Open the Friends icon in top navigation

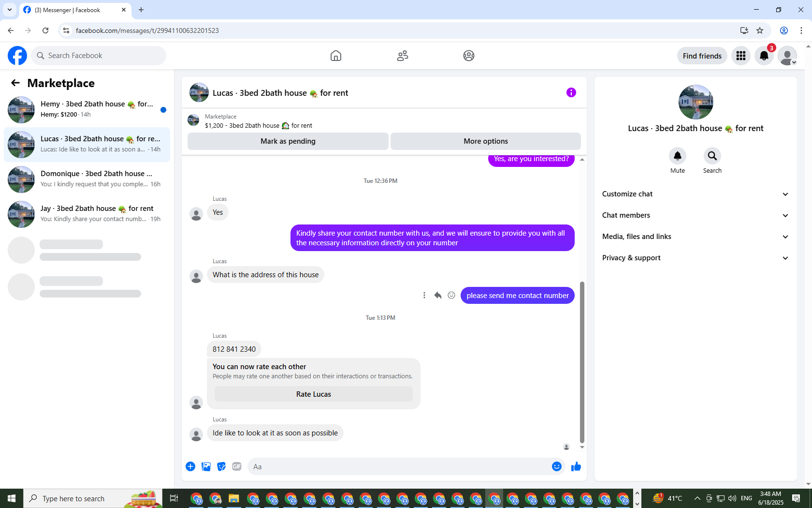coord(403,56)
